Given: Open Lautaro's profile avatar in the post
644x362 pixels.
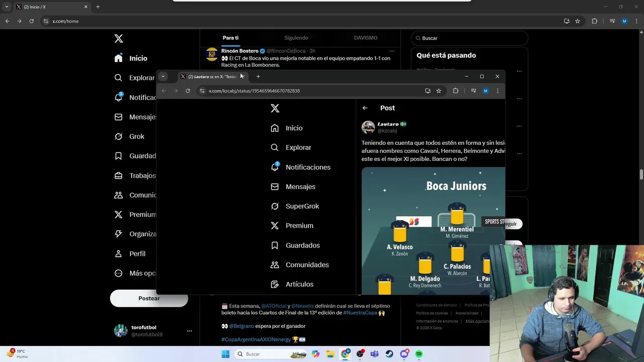Looking at the screenshot, I should (368, 127).
